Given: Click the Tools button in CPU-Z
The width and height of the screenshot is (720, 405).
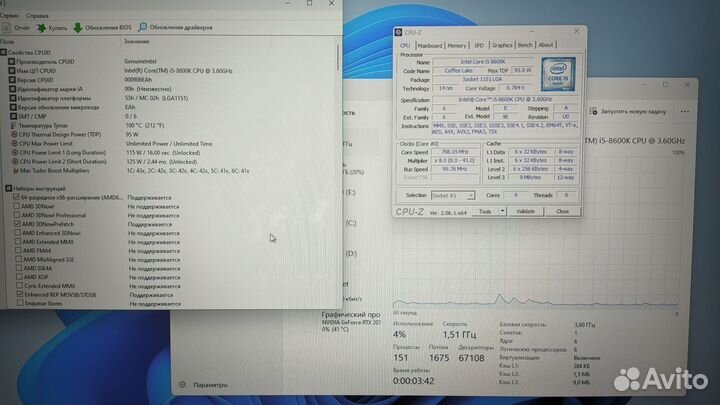Looking at the screenshot, I should pos(485,211).
